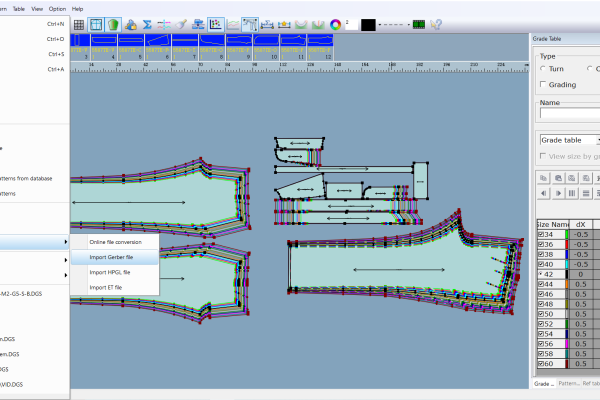
Task: Uncheck size 36 in the grade table
Action: click(x=541, y=244)
